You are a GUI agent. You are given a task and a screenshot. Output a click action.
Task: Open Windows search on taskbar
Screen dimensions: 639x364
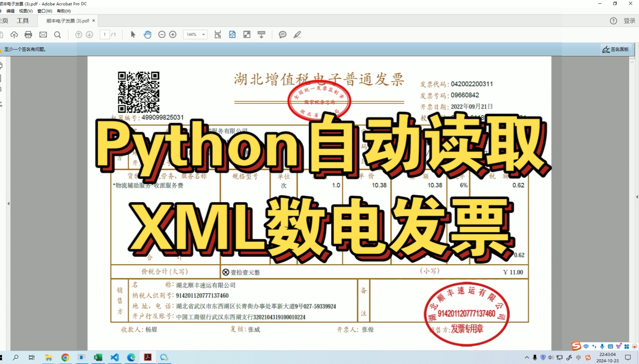(16, 357)
